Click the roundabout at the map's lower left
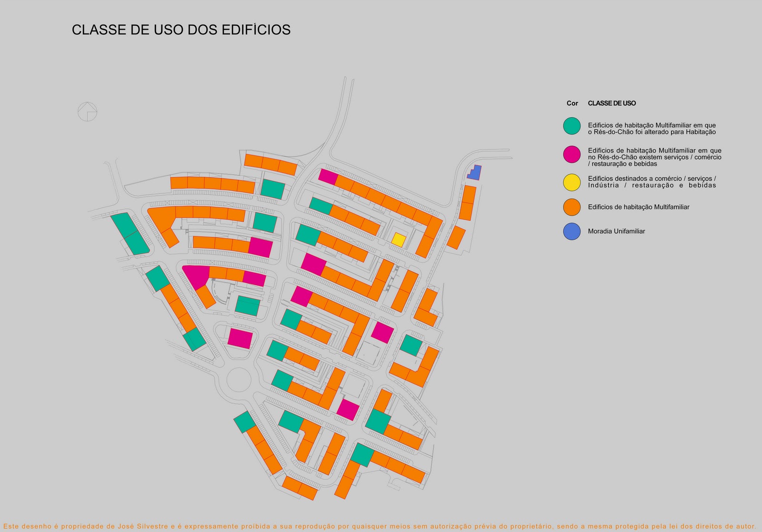The image size is (762, 532). coord(240,381)
